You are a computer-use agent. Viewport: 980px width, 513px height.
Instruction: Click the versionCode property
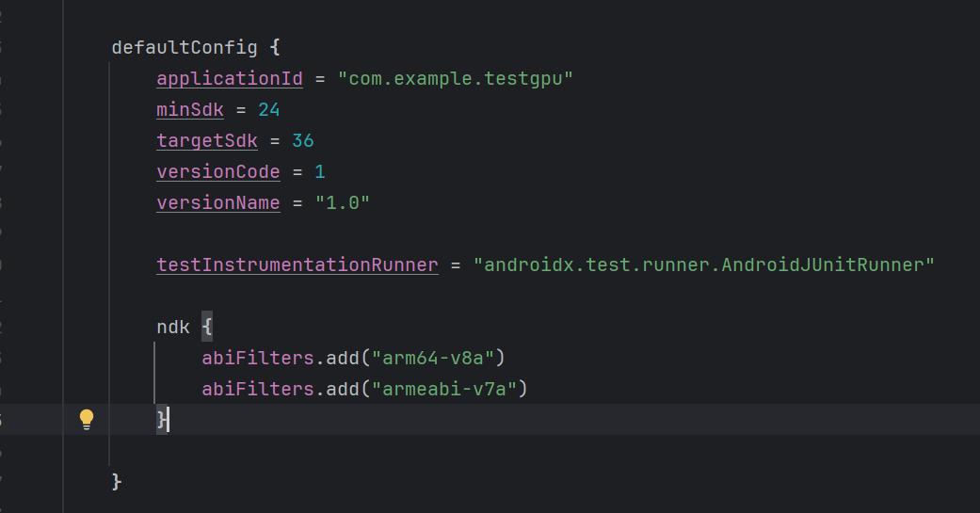pyautogui.click(x=218, y=172)
